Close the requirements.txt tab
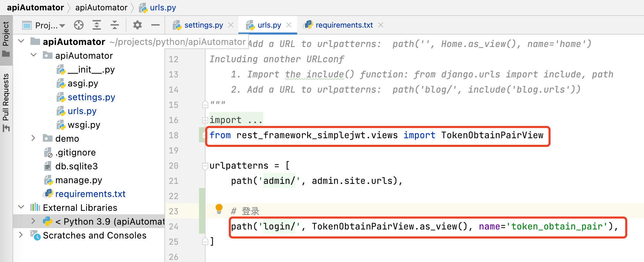The width and height of the screenshot is (644, 262). click(381, 25)
